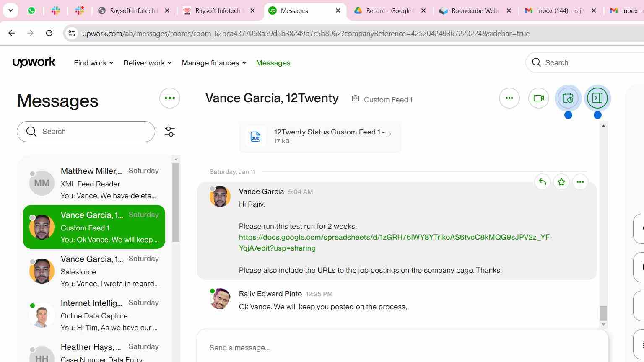This screenshot has height=362, width=644.
Task: Click the Saturday, Jan 11 date divider label
Action: (232, 172)
